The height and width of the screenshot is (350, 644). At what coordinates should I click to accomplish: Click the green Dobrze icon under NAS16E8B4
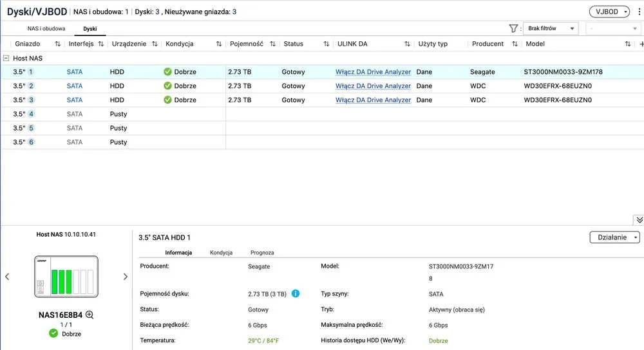53,333
